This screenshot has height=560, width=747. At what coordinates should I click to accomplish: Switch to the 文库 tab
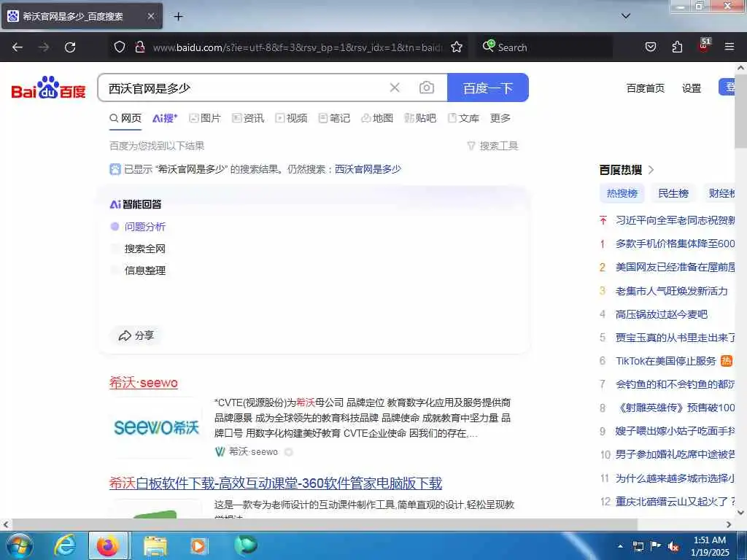point(463,118)
